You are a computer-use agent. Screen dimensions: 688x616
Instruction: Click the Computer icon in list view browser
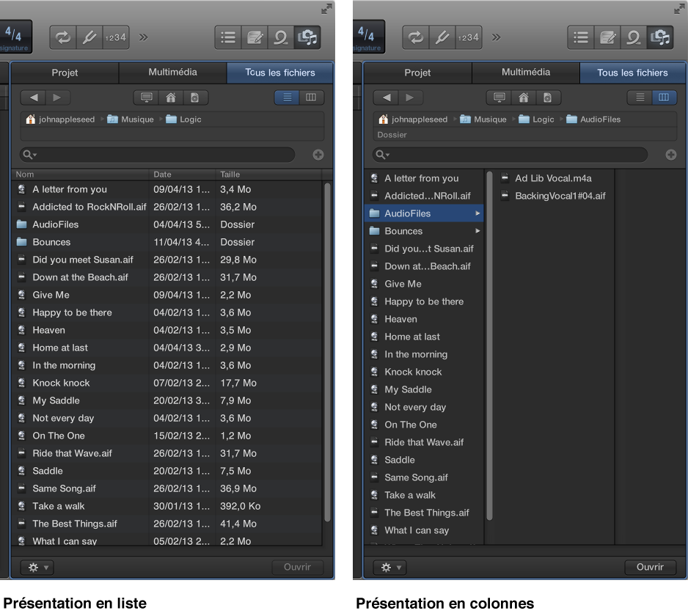pos(147,98)
